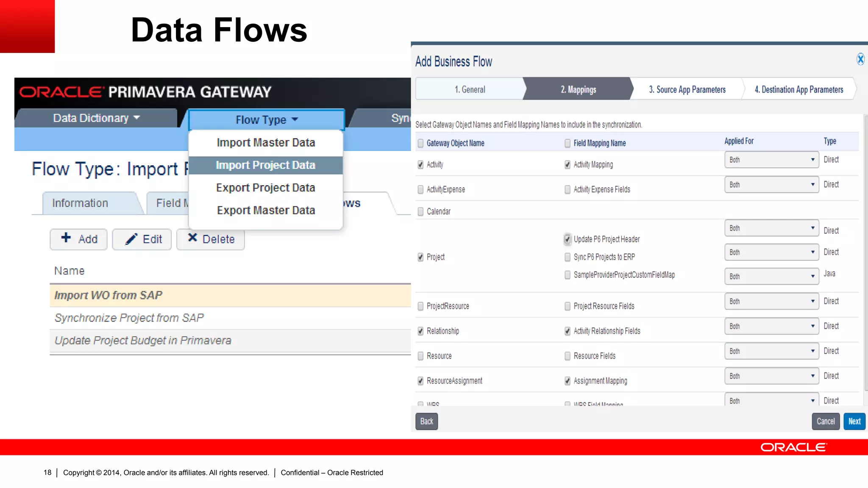Check the Resource Fields checkbox
868x488 pixels.
pos(568,356)
